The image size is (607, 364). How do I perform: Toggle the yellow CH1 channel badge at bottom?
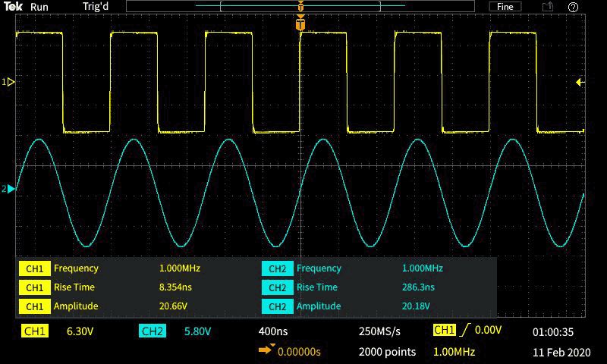(35, 331)
